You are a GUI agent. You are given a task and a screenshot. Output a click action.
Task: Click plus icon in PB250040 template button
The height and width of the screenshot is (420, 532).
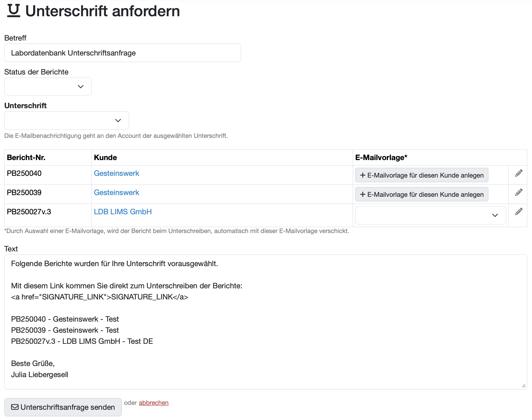(362, 175)
